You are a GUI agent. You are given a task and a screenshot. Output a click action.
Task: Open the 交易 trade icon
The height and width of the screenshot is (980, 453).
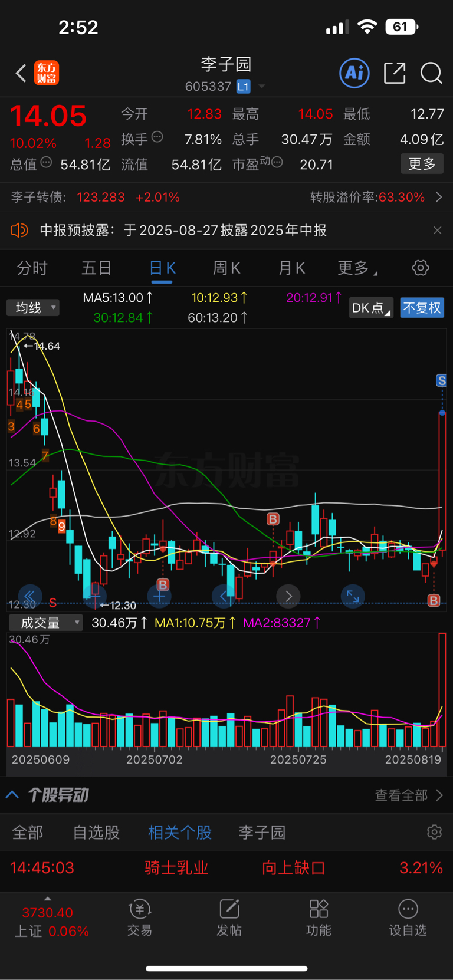[x=140, y=917]
